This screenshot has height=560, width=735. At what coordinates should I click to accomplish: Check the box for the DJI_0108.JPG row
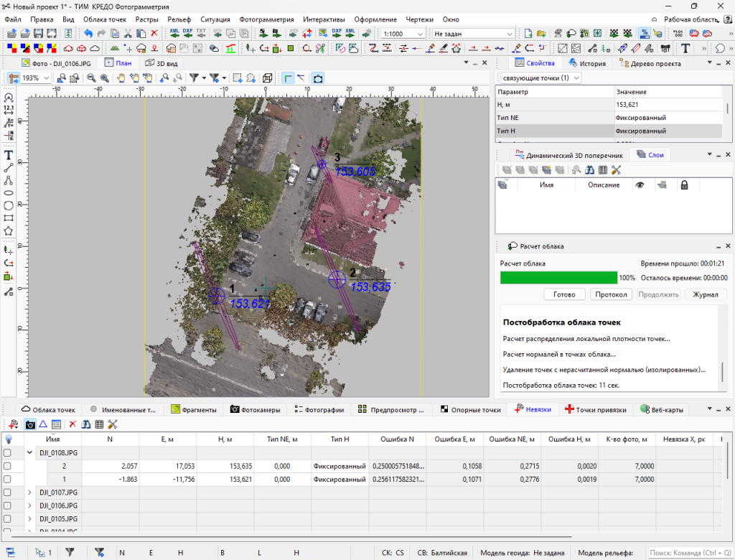pyautogui.click(x=7, y=453)
